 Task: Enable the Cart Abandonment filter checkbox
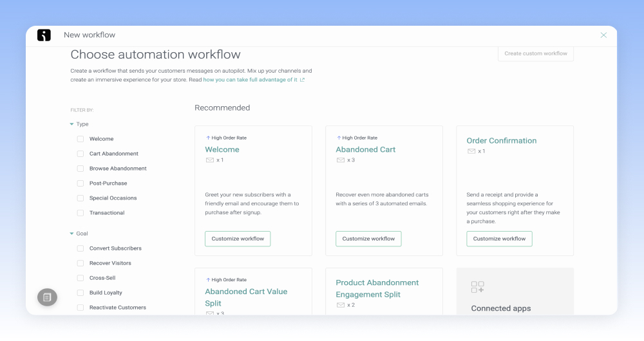pyautogui.click(x=80, y=154)
